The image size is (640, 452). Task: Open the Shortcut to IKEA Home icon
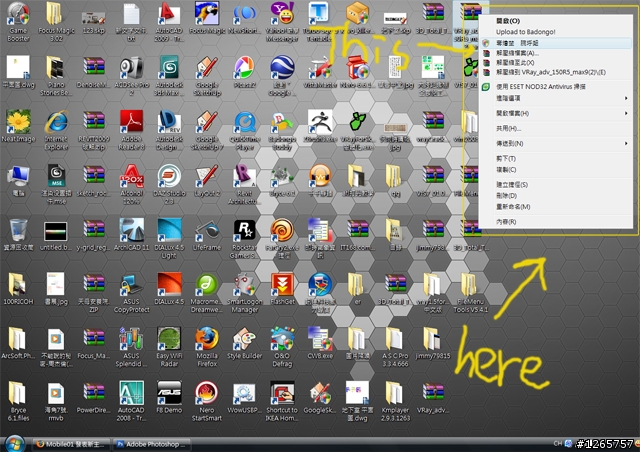(x=282, y=401)
